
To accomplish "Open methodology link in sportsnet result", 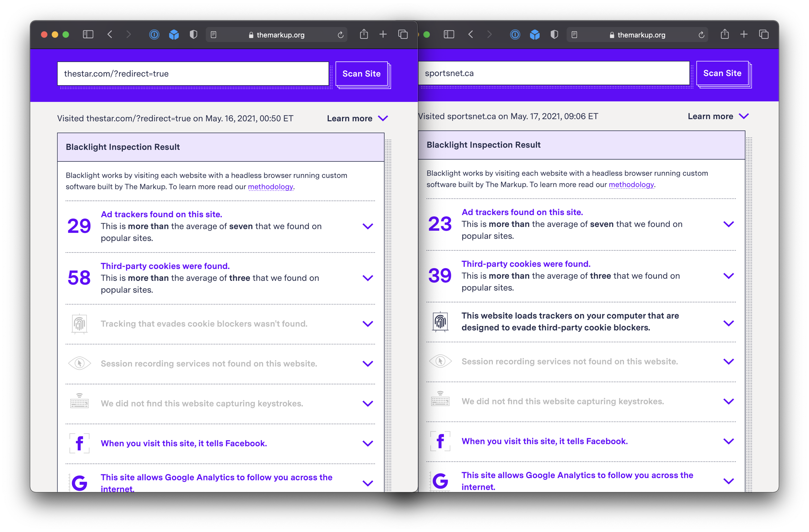I will 631,185.
